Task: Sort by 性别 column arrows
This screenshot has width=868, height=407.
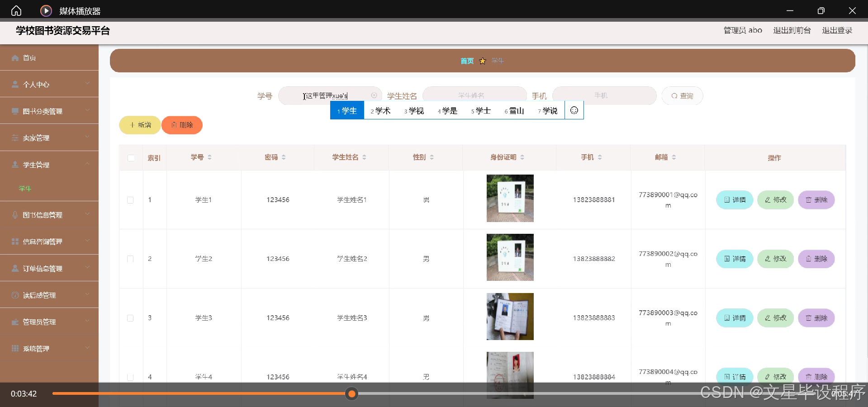Action: (x=432, y=157)
